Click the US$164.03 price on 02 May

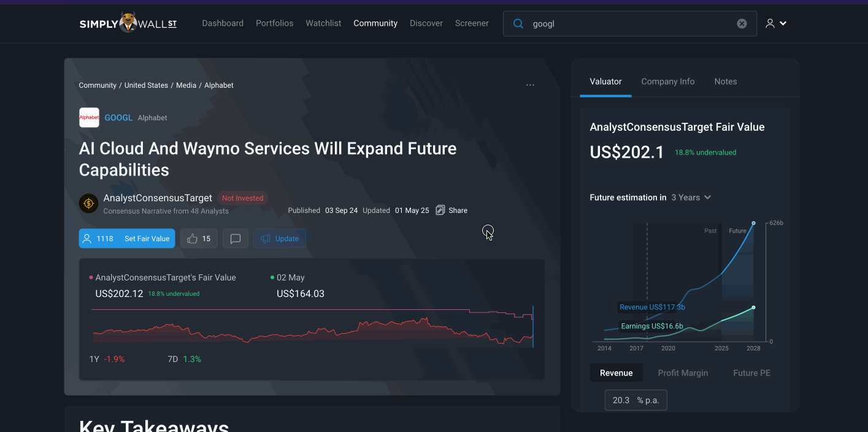(x=301, y=294)
